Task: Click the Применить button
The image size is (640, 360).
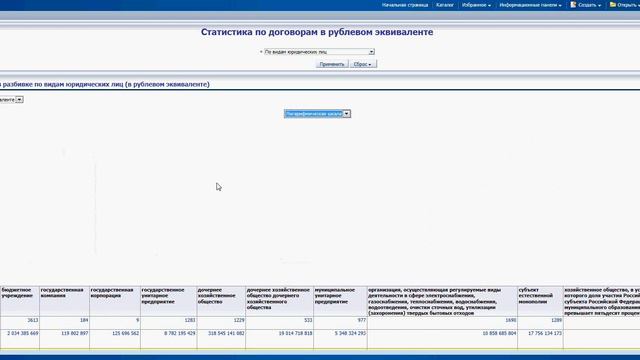Action: point(332,64)
